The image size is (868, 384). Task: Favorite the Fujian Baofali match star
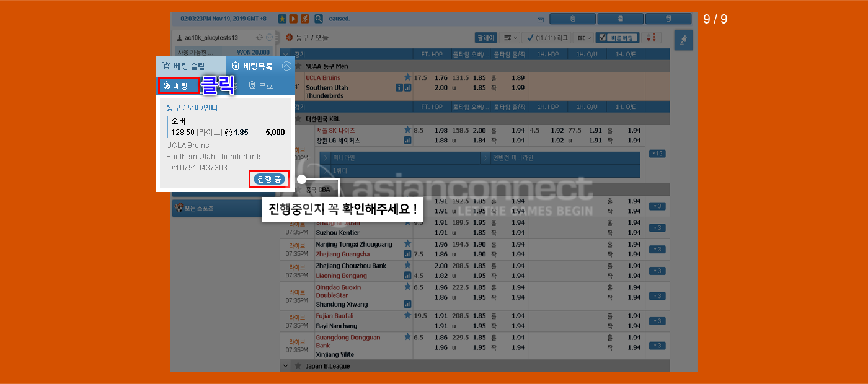tap(407, 315)
